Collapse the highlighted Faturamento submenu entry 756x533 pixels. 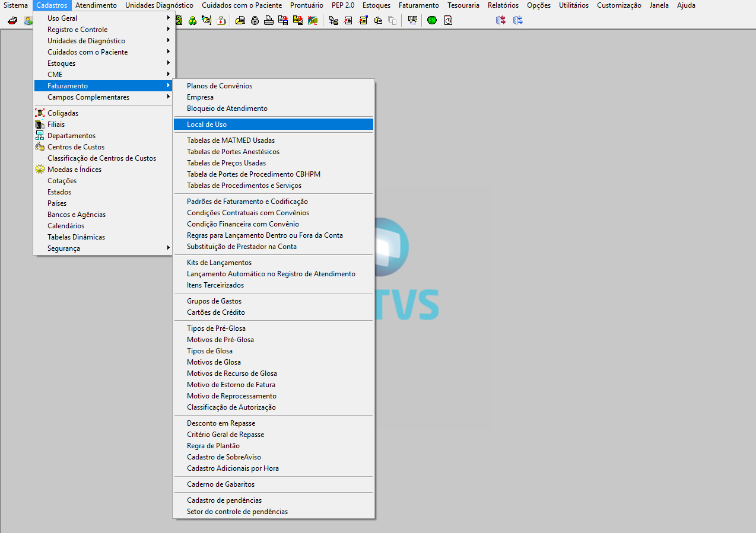coord(103,86)
